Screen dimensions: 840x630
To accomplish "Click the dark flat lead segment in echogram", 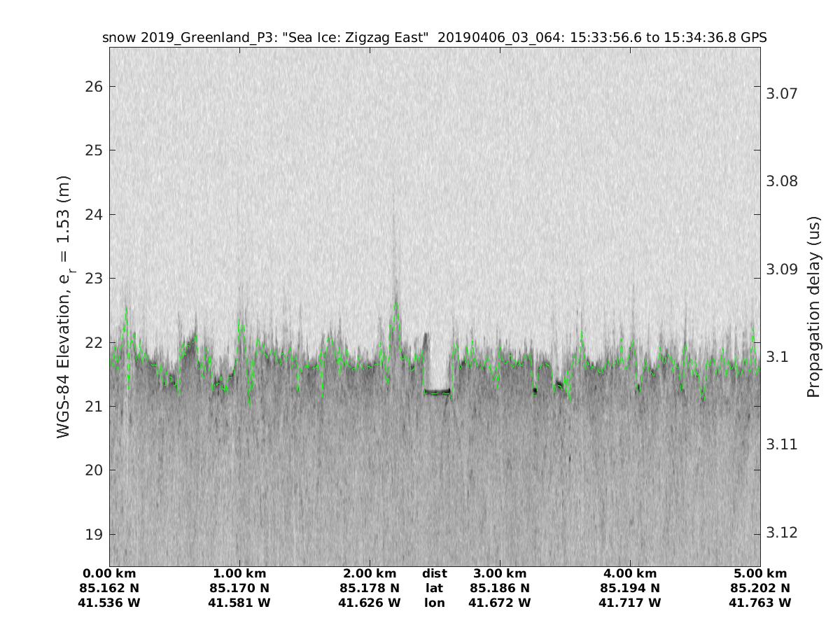I will [x=437, y=392].
